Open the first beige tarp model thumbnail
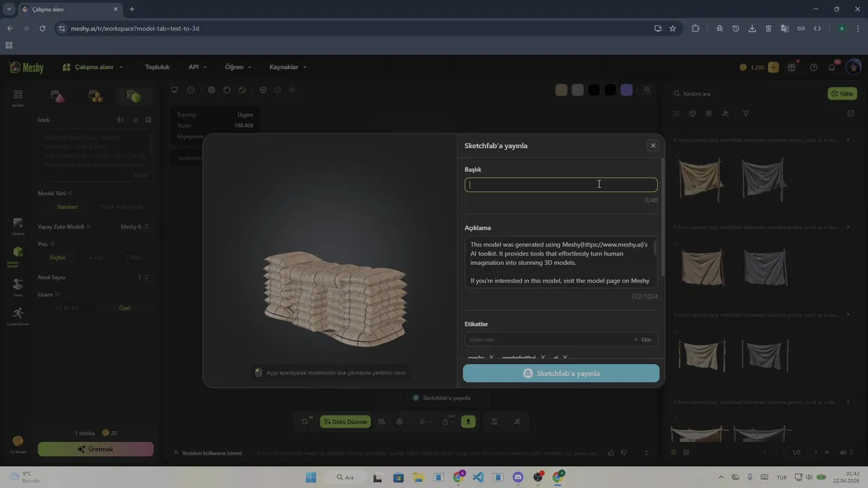This screenshot has height=488, width=868. pos(701,179)
